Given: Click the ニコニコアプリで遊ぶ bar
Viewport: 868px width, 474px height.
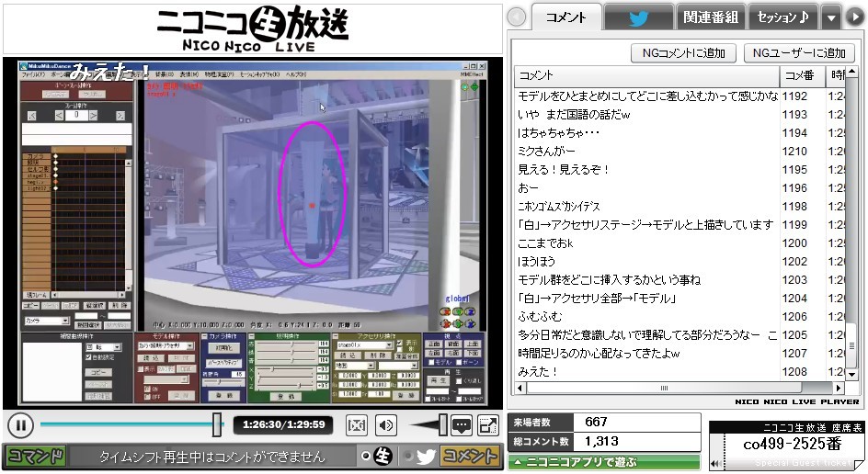Looking at the screenshot, I should pos(604,462).
